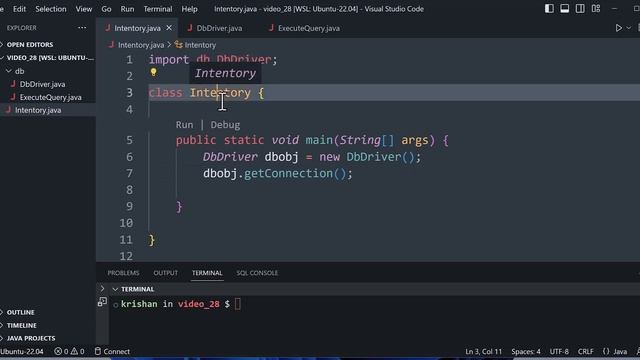Switch to the Problems panel tab
Image resolution: width=640 pixels, height=360 pixels.
tap(123, 273)
